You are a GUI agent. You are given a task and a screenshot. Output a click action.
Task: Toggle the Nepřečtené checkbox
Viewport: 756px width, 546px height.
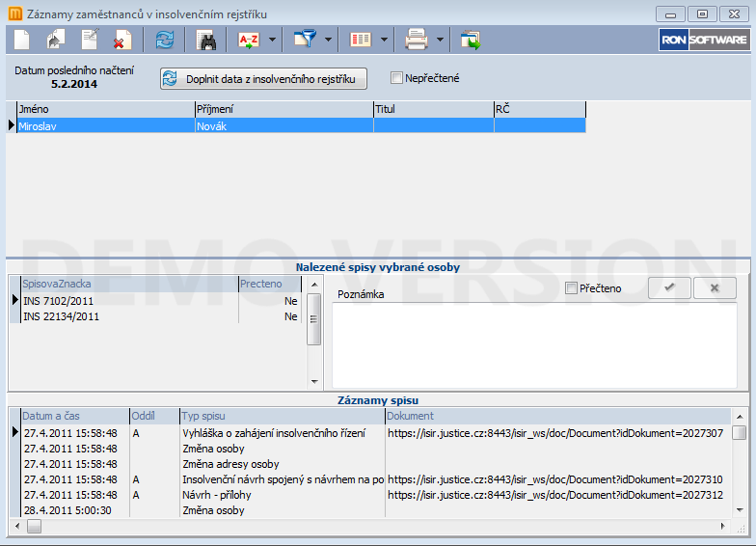point(397,78)
